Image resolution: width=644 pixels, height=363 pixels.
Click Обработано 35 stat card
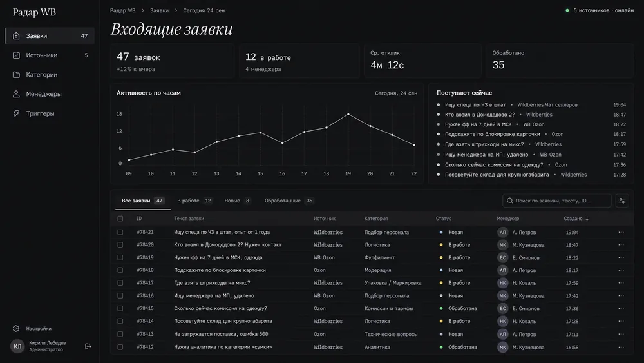(x=560, y=61)
